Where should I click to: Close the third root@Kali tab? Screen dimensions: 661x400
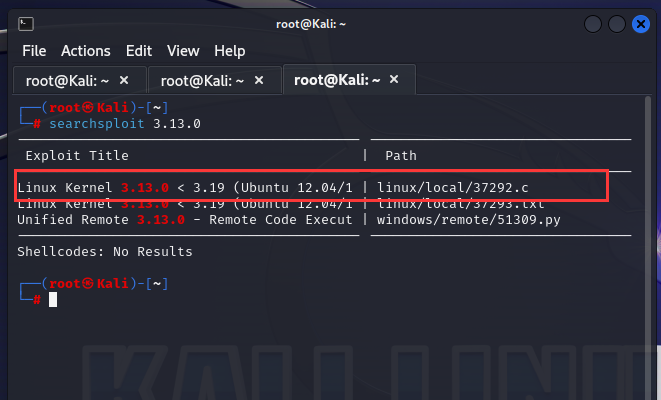pyautogui.click(x=394, y=79)
